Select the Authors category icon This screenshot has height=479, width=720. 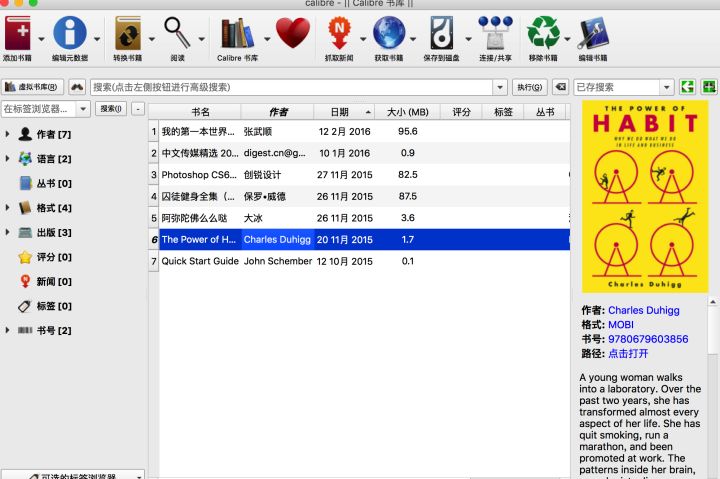[25, 134]
